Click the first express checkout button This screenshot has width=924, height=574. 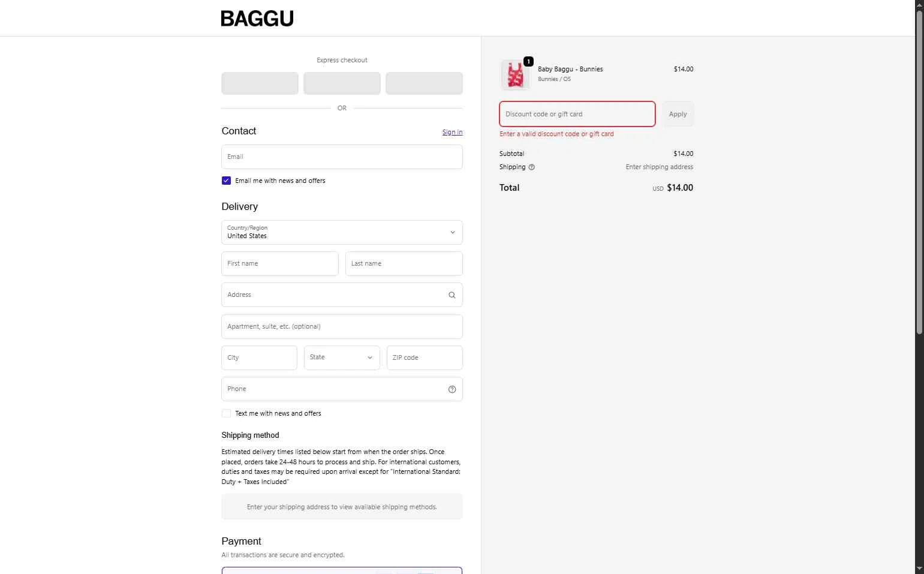260,83
